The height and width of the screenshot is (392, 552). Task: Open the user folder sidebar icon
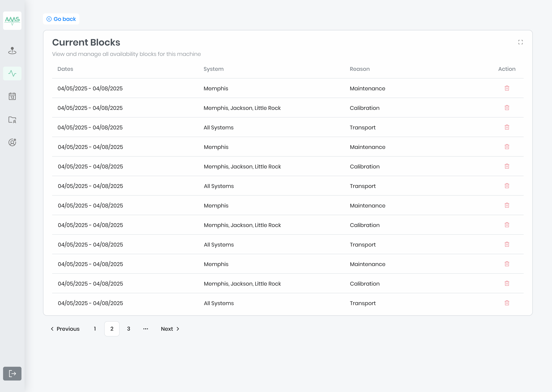click(x=12, y=119)
